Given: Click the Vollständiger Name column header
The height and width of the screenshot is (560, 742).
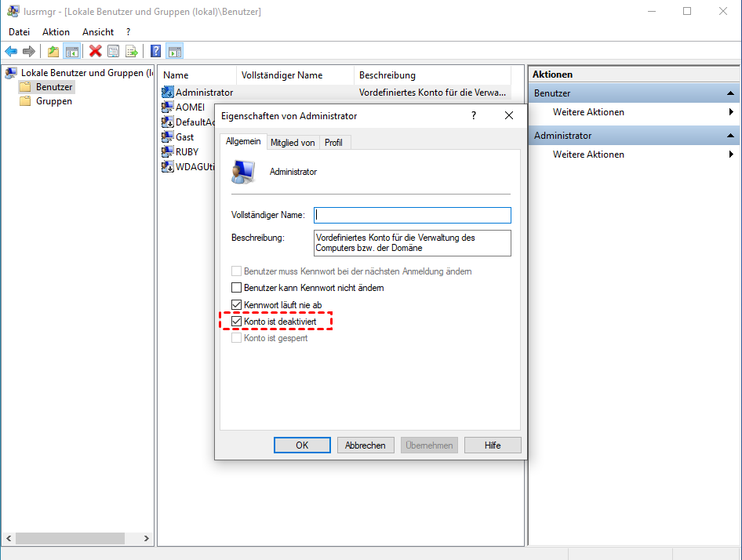Looking at the screenshot, I should click(x=295, y=75).
